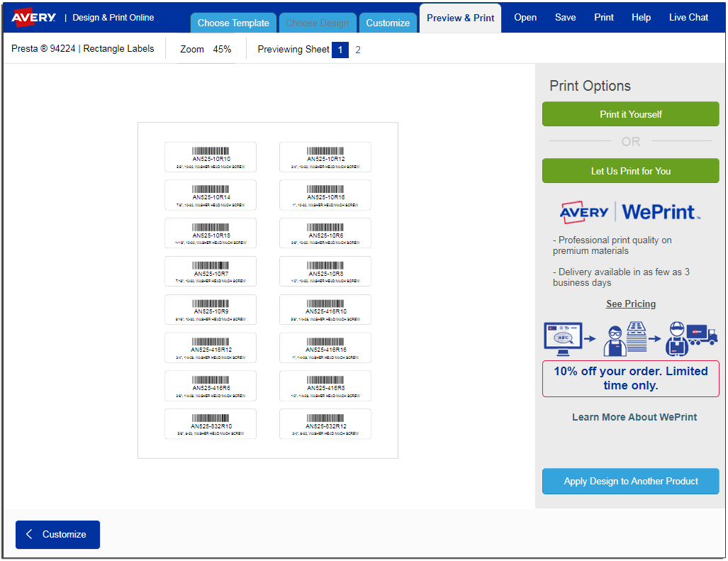Select the Preview & Print tab

coord(460,18)
